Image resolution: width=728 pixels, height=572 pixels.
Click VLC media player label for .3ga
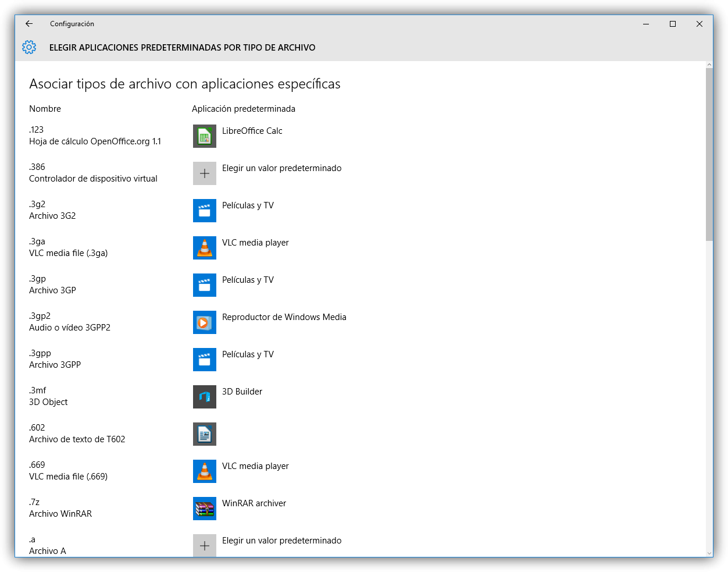pos(255,243)
